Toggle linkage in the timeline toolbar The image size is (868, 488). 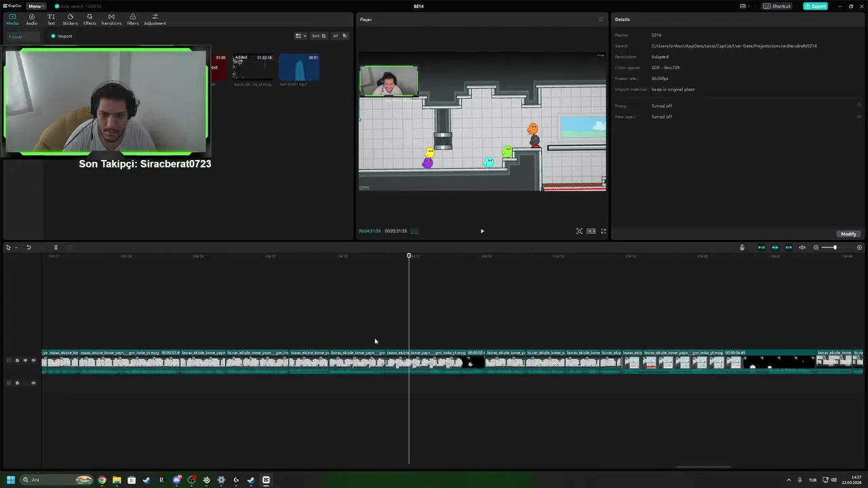(789, 247)
